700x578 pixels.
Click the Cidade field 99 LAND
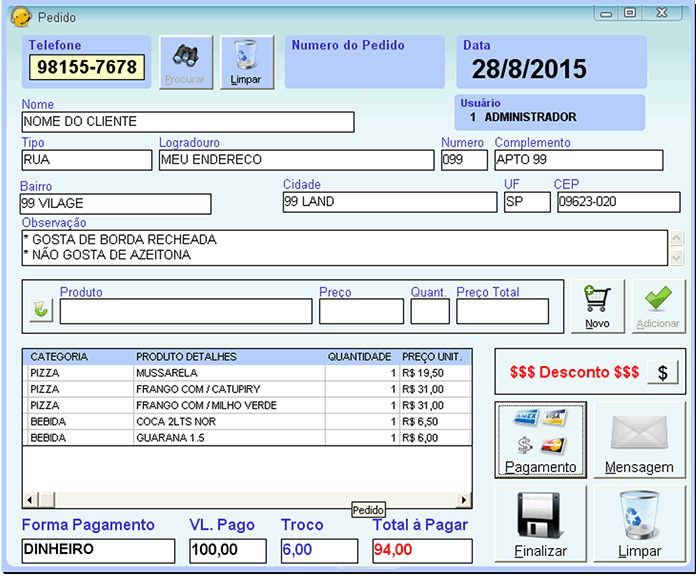click(x=390, y=202)
